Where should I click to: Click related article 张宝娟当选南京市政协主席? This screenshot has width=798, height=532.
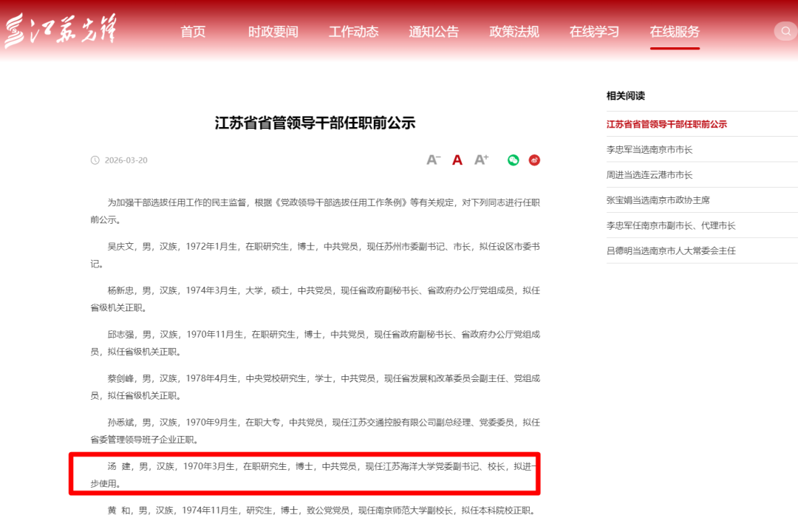(658, 199)
